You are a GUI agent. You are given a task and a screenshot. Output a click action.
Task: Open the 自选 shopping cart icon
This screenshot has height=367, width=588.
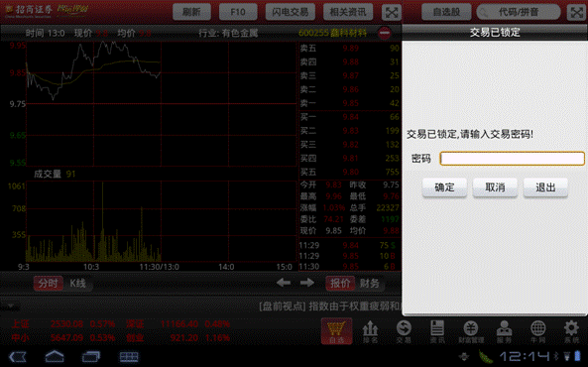336,331
